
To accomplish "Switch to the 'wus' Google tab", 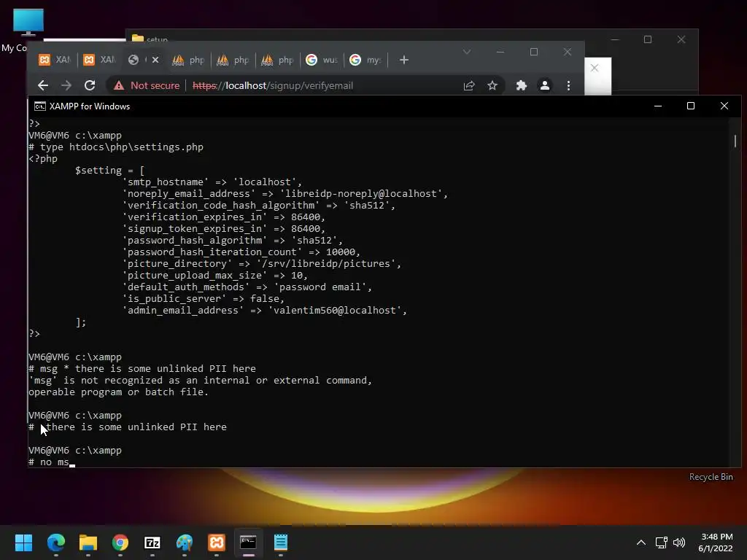I will (x=321, y=60).
